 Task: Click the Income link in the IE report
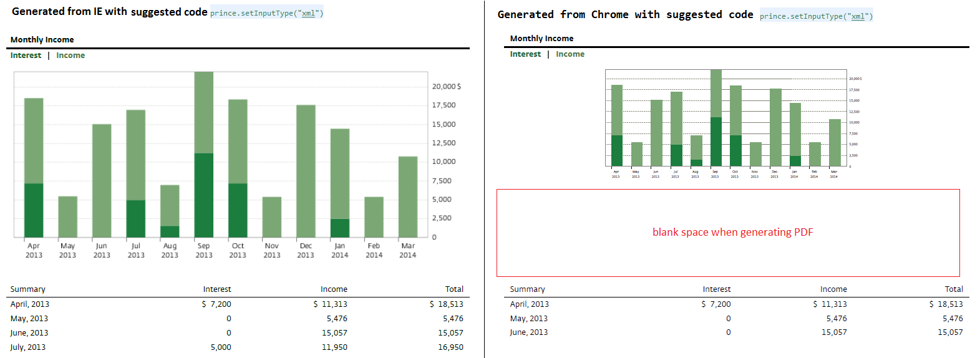pyautogui.click(x=70, y=56)
